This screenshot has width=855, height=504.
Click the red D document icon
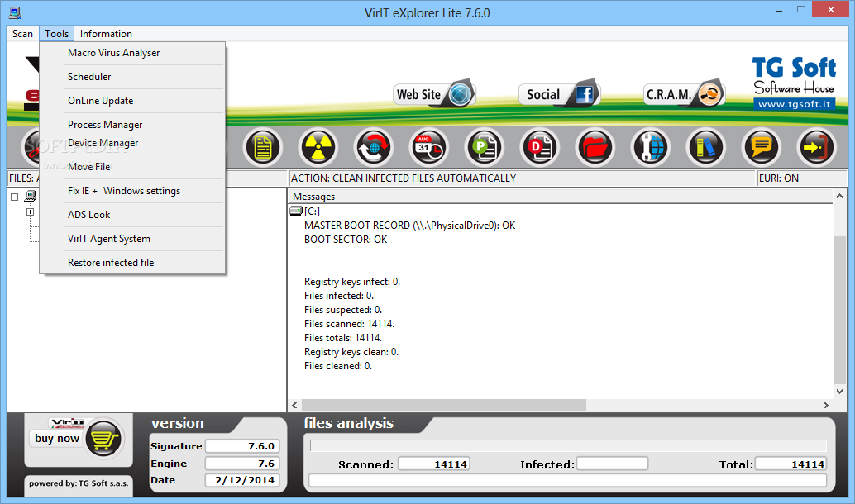[540, 147]
